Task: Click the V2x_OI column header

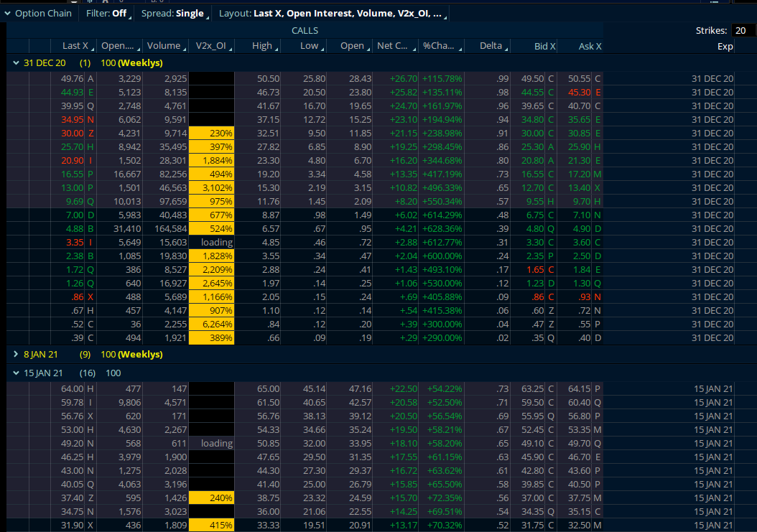Action: [210, 46]
